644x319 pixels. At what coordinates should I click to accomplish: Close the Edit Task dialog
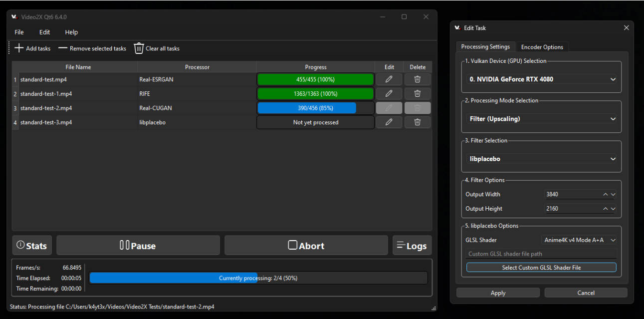627,28
